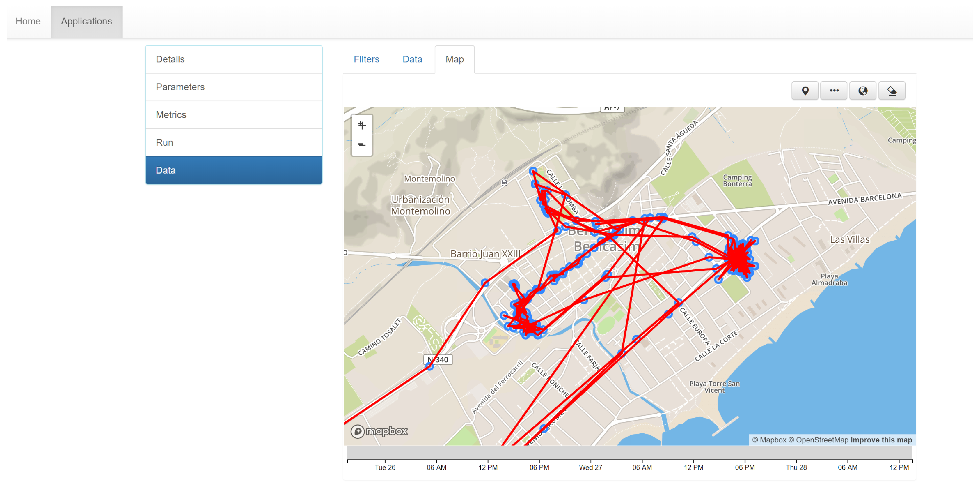Zoom in the map with plus button
The height and width of the screenshot is (487, 980).
point(362,125)
